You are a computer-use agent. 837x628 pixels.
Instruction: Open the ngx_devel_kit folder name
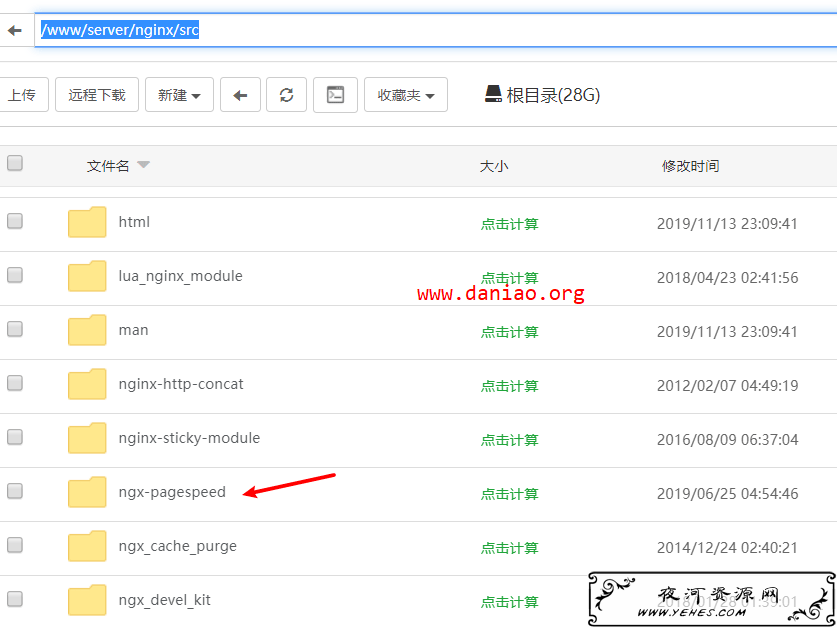click(164, 600)
